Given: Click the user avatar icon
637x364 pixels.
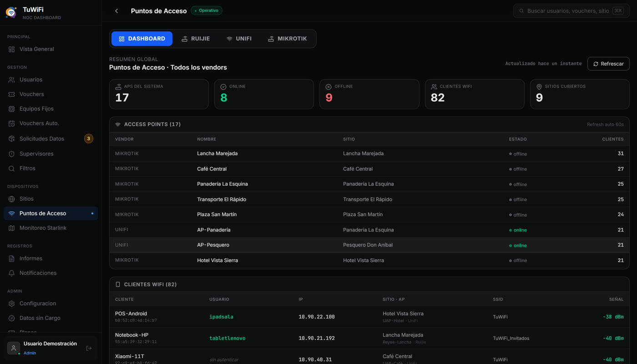Looking at the screenshot, I should click(14, 348).
